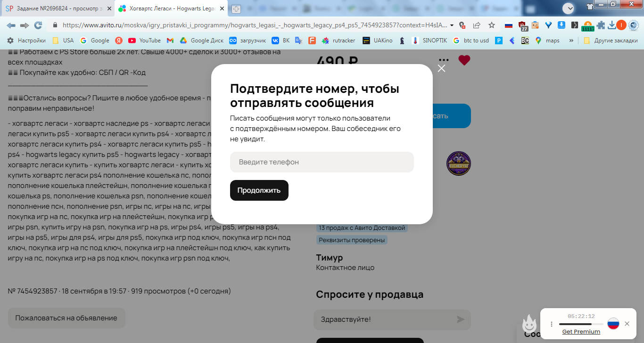Click the 'BC' bookmark icon
The width and height of the screenshot is (644, 343).
click(x=525, y=41)
